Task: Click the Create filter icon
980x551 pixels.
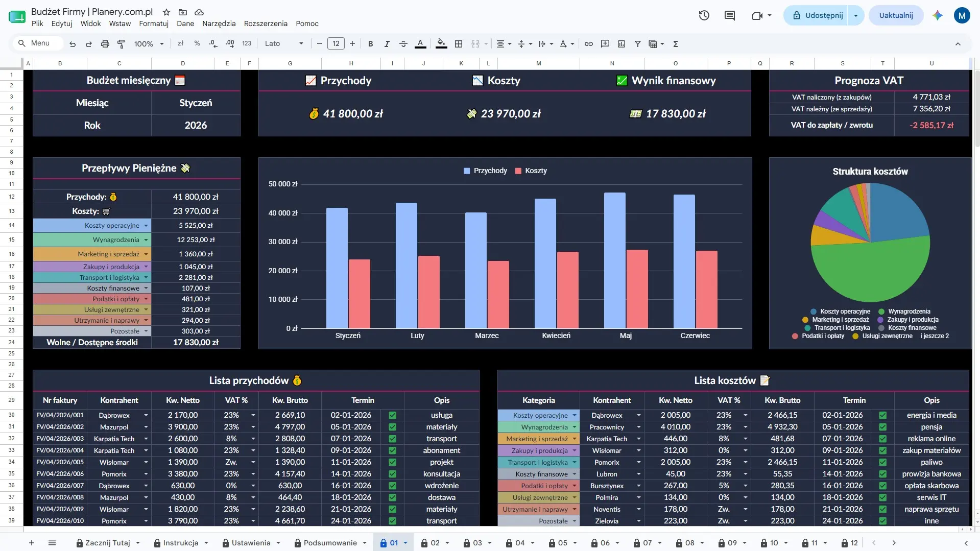Action: click(638, 44)
